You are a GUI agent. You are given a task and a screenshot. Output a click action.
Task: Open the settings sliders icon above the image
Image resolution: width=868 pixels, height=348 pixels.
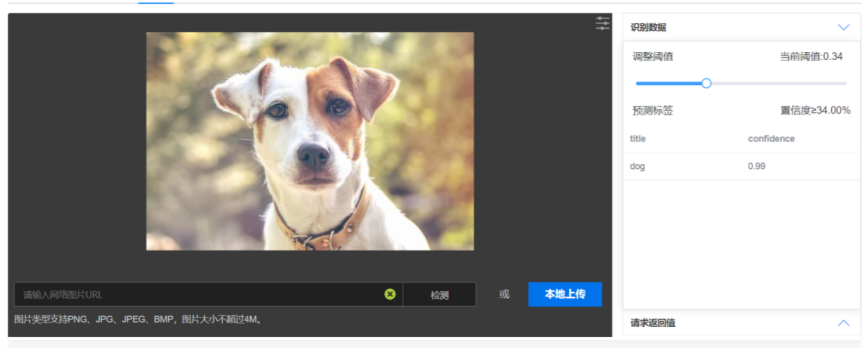(x=602, y=23)
